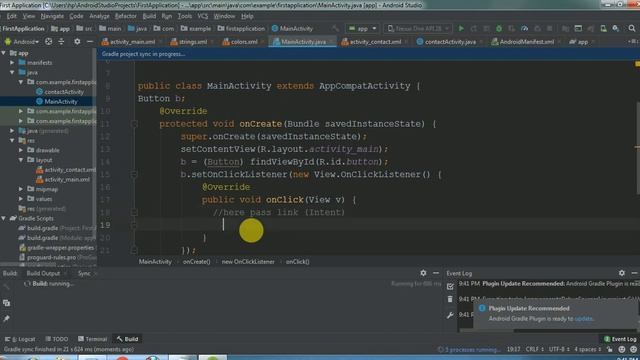Viewport: 640px width, 360px height.
Task: Click the read-only lock icon in status bar
Action: (610, 349)
